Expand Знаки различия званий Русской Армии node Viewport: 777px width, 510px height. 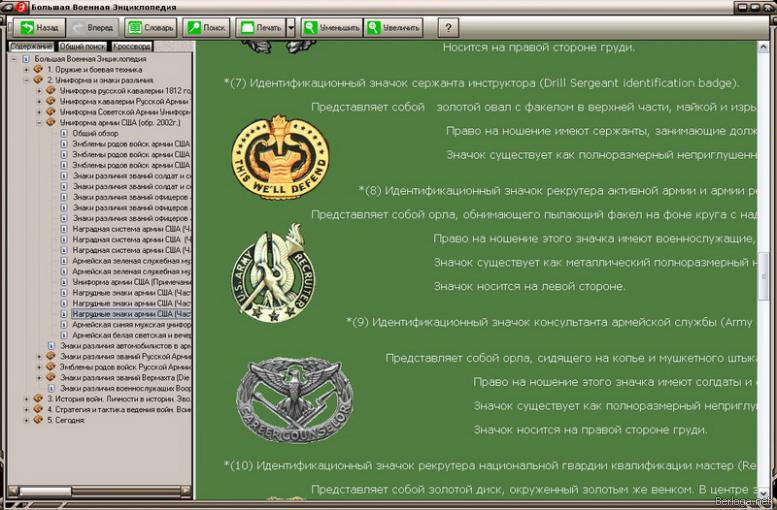pos(39,356)
